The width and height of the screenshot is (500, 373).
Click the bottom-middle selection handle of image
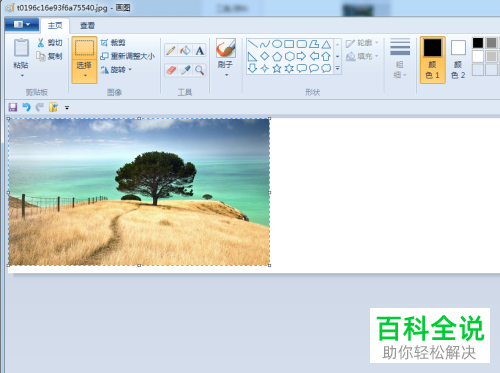(139, 265)
